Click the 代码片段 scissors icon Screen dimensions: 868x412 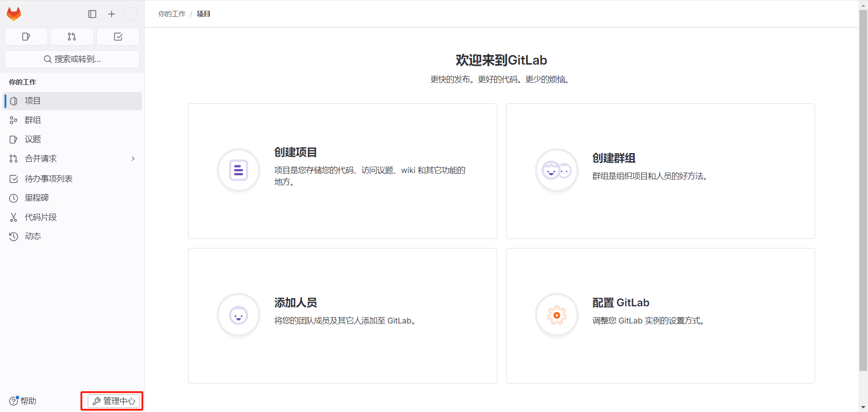[x=14, y=217]
